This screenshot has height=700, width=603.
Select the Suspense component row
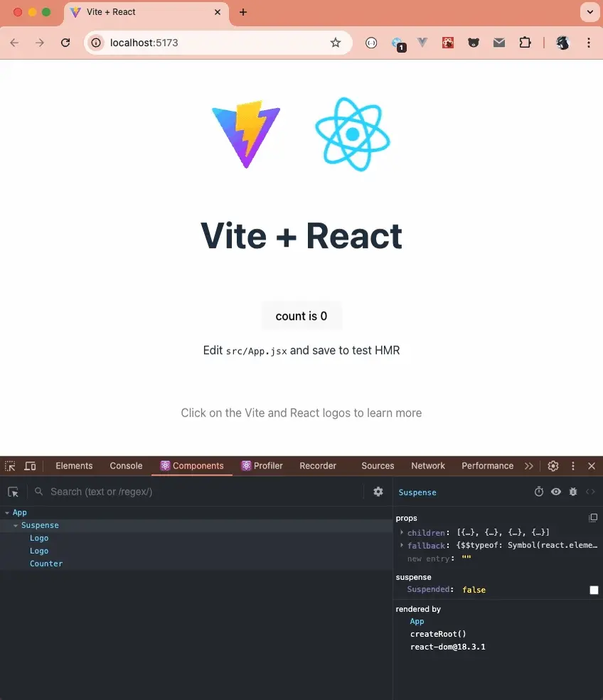(196, 525)
